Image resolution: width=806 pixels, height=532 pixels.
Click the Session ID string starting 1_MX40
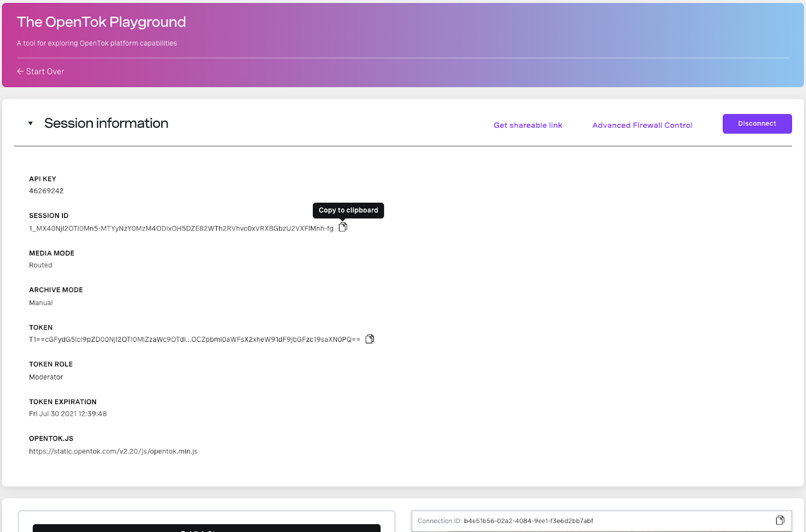click(x=181, y=229)
